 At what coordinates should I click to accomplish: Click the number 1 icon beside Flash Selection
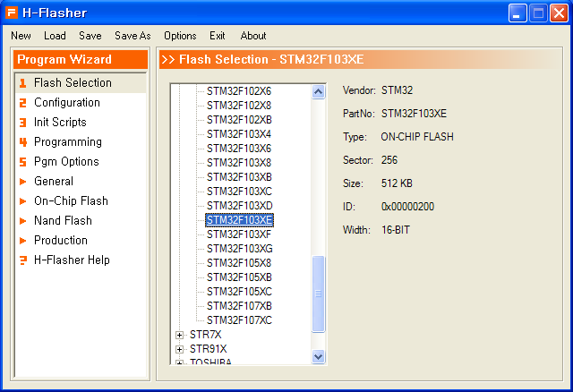point(23,83)
